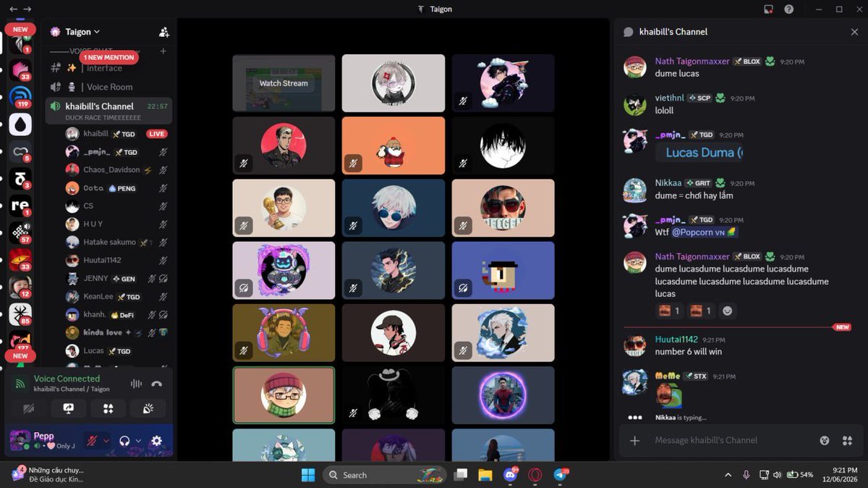868x488 pixels.
Task: Unmute the microphone
Action: click(x=92, y=440)
